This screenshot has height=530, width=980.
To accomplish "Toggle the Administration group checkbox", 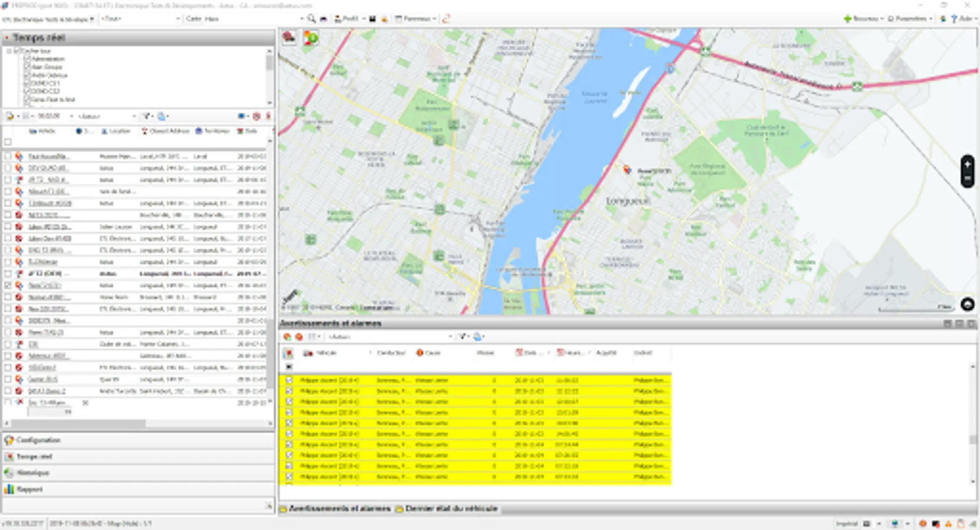I will [27, 59].
